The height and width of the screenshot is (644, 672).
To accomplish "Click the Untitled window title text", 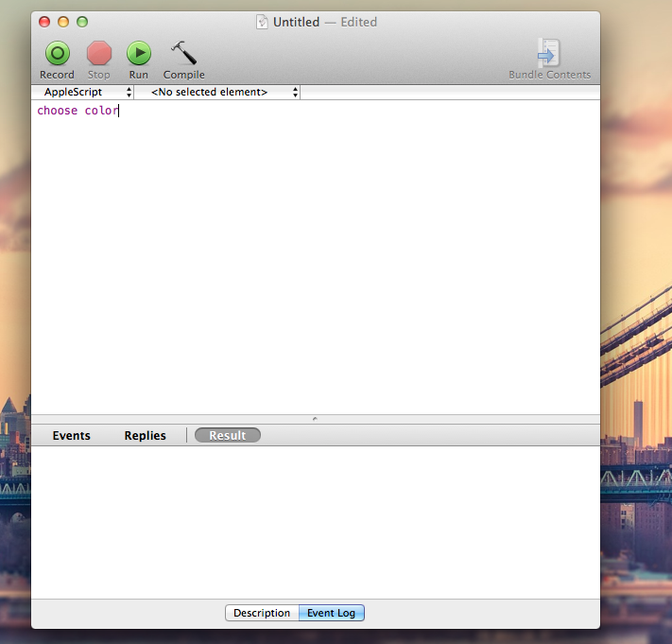I will pos(296,22).
